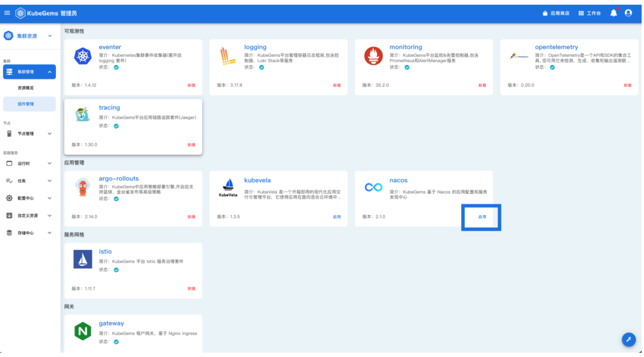Image resolution: width=644 pixels, height=357 pixels.
Task: Open the monitoring title link
Action: pyautogui.click(x=405, y=47)
